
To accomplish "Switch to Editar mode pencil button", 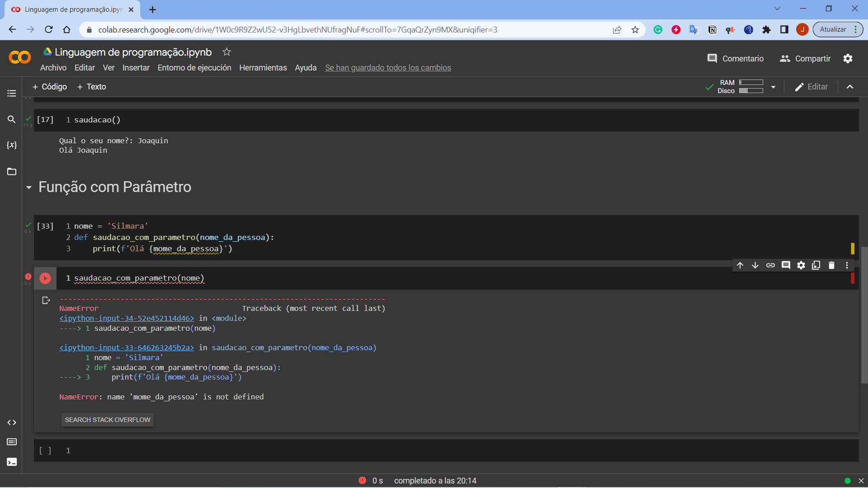I will (x=811, y=87).
